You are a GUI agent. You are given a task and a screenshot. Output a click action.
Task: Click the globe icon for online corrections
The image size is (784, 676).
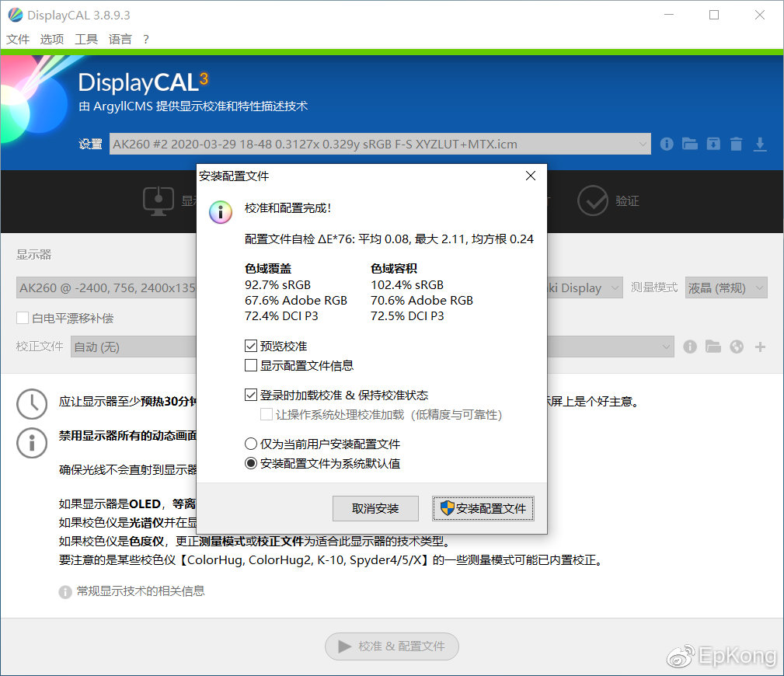pyautogui.click(x=737, y=347)
